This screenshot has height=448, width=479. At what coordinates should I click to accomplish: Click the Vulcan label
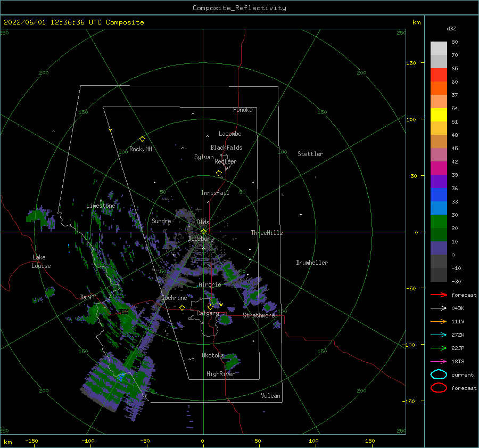[x=270, y=396]
